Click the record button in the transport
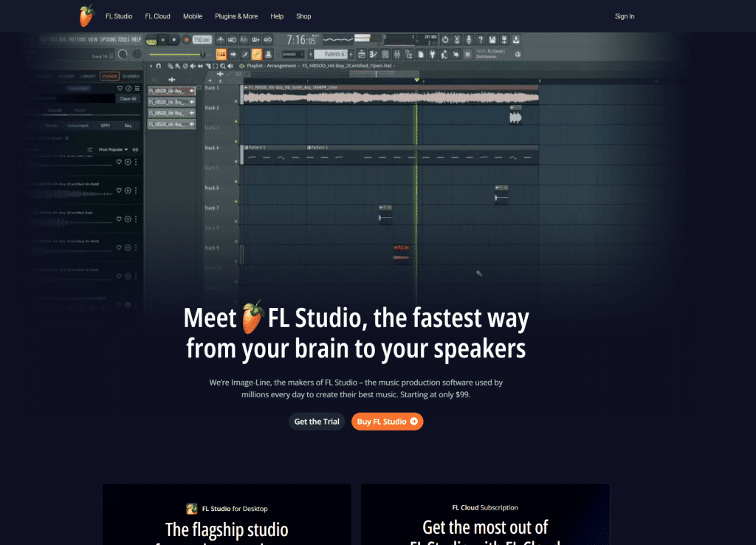 tap(185, 40)
